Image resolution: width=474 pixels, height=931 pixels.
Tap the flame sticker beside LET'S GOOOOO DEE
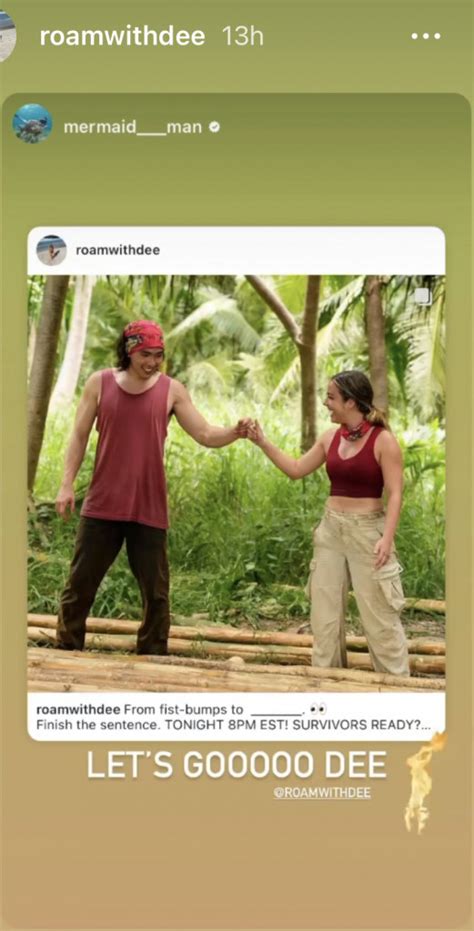(422, 782)
